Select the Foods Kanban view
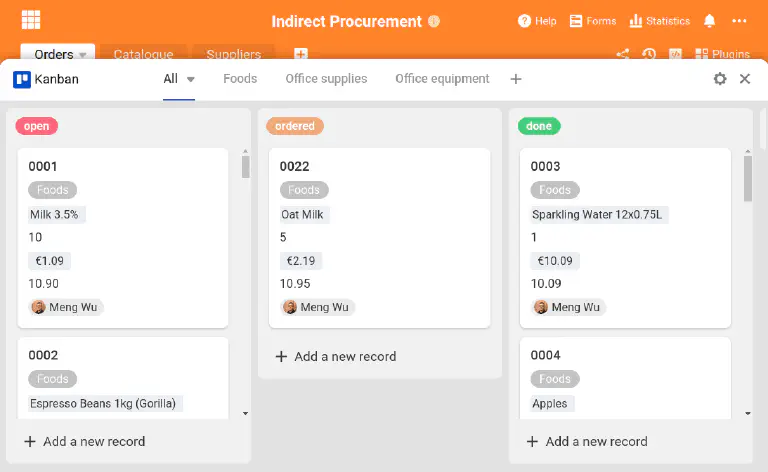 [x=240, y=79]
